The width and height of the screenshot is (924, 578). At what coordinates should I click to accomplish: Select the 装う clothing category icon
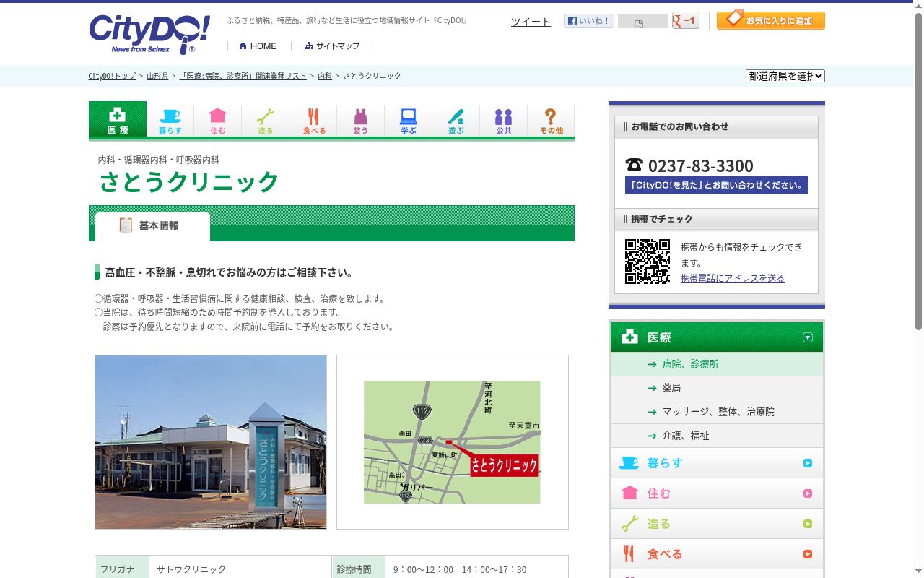click(x=361, y=121)
